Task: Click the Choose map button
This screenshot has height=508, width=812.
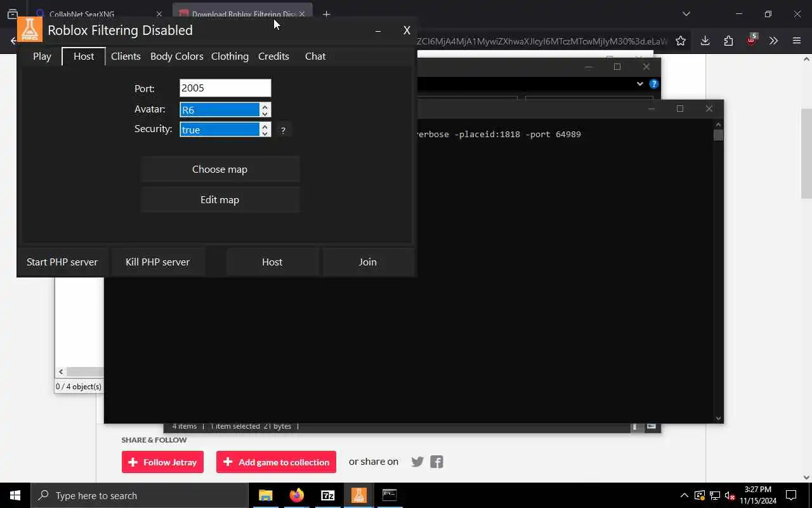Action: pos(219,169)
